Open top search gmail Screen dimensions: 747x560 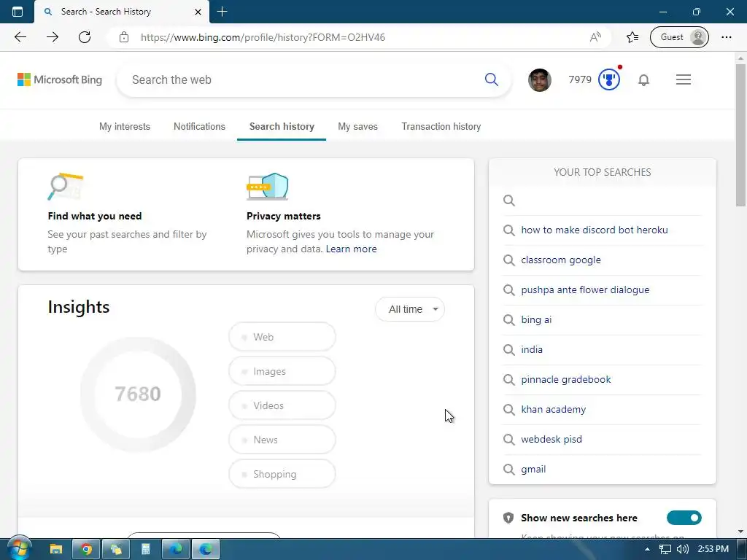pos(533,470)
